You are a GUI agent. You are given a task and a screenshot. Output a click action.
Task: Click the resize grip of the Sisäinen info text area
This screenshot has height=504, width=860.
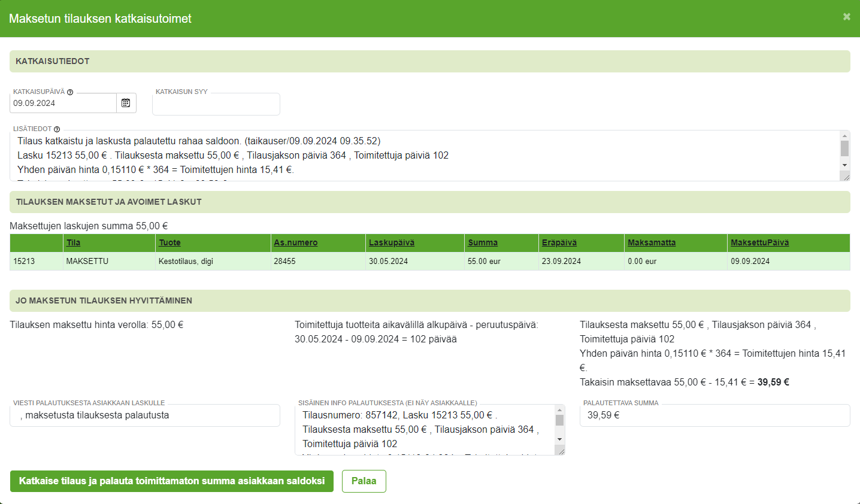point(561,451)
